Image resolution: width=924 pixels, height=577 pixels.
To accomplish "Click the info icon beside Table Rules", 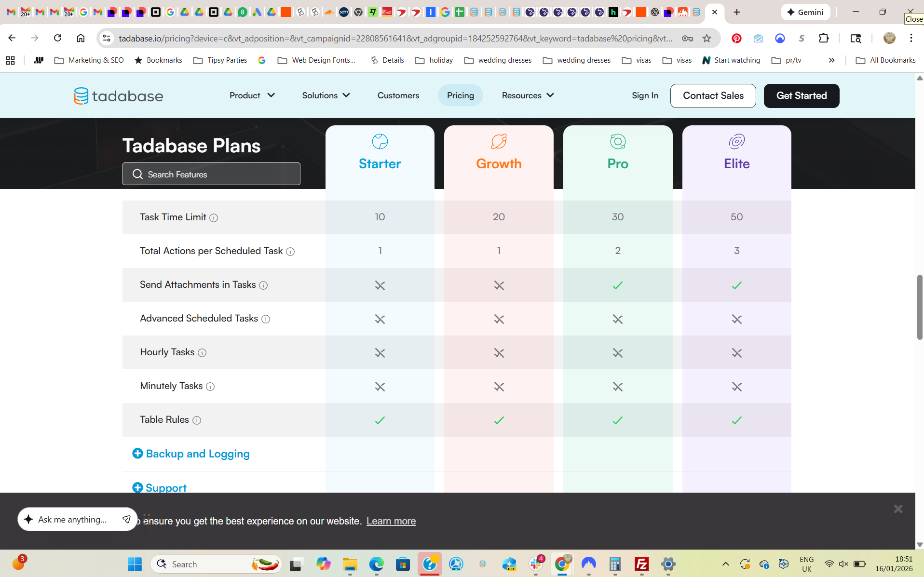I will [197, 420].
